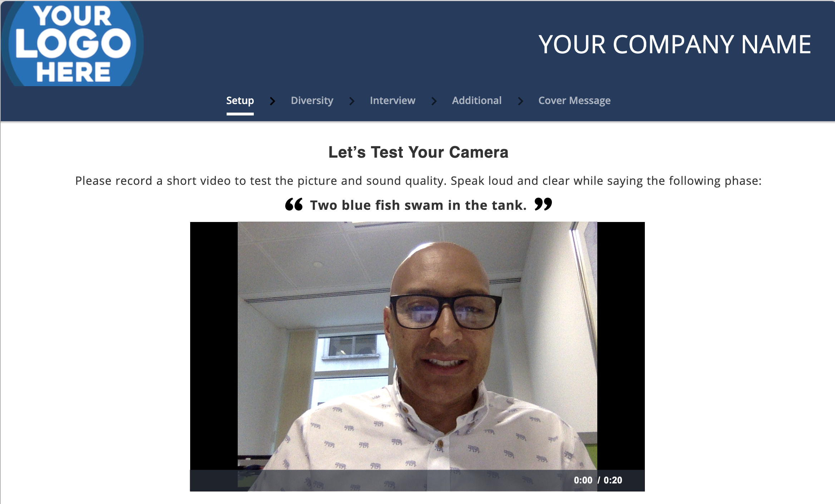Click the opening quotation mark icon
Viewport: 835px width, 504px height.
pyautogui.click(x=294, y=204)
